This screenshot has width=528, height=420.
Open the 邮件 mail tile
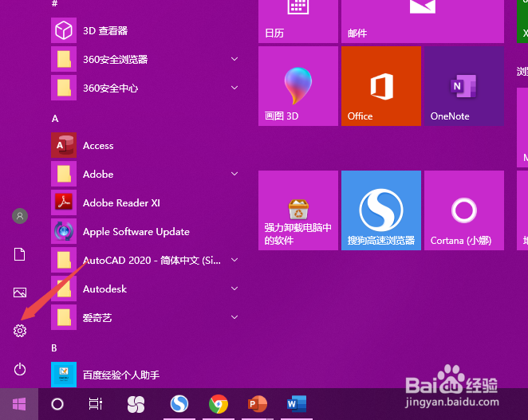click(x=423, y=21)
